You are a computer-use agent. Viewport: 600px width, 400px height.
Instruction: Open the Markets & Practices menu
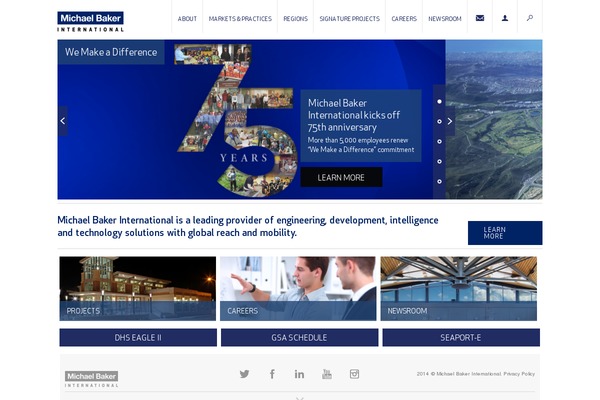(x=240, y=18)
